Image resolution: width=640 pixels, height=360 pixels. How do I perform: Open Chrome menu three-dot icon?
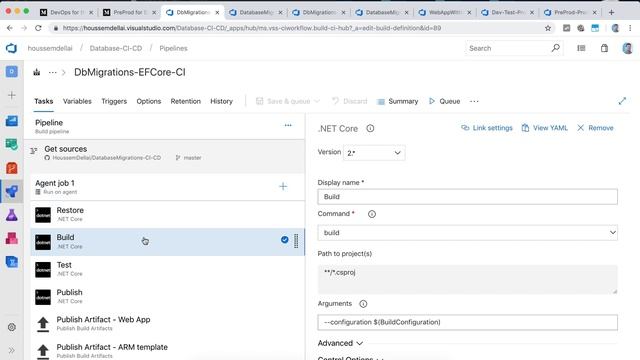click(x=630, y=28)
